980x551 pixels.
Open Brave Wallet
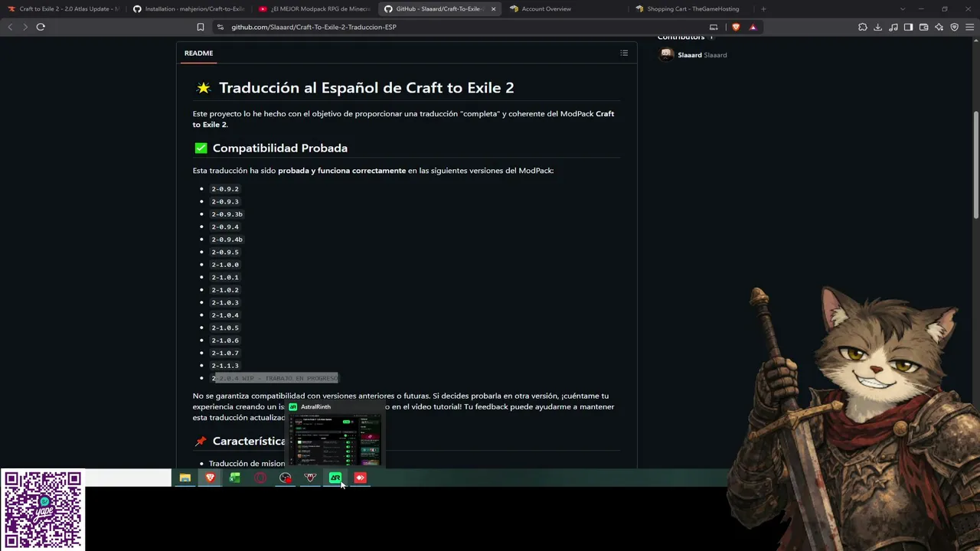tap(924, 27)
